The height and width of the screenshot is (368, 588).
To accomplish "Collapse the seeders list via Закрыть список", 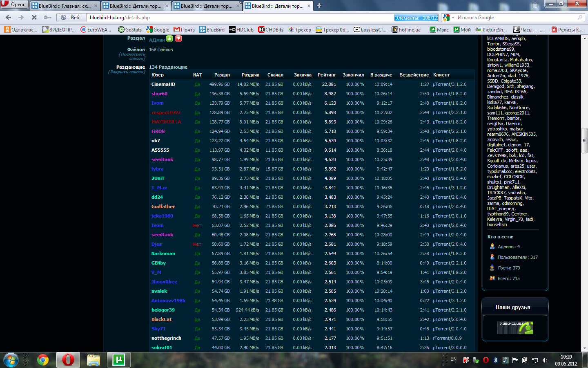I will tap(127, 72).
